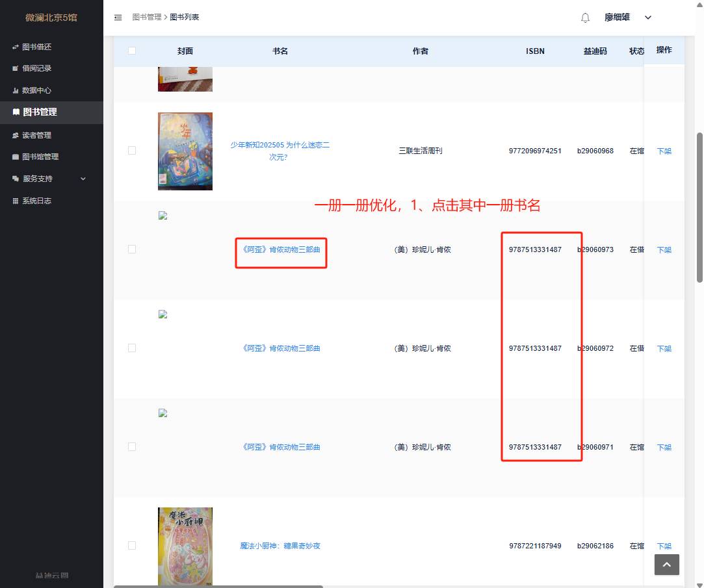Click the 少年新知 book cover thumbnail
704x588 pixels.
pyautogui.click(x=185, y=151)
